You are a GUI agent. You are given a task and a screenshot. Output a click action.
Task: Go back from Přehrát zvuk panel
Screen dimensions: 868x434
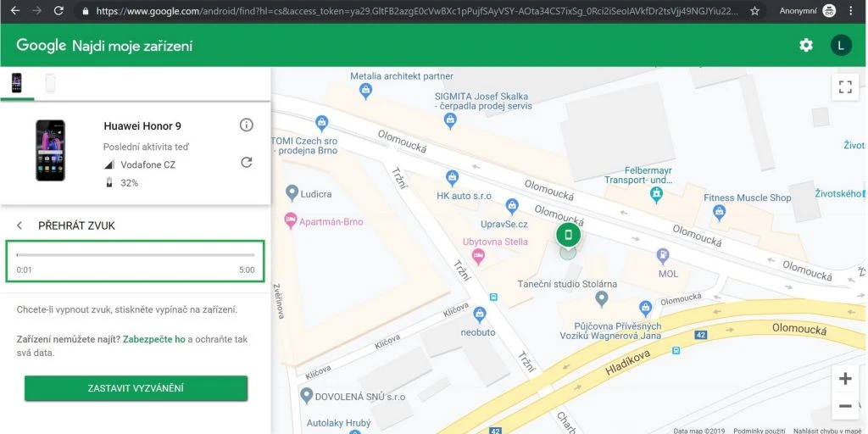(19, 225)
